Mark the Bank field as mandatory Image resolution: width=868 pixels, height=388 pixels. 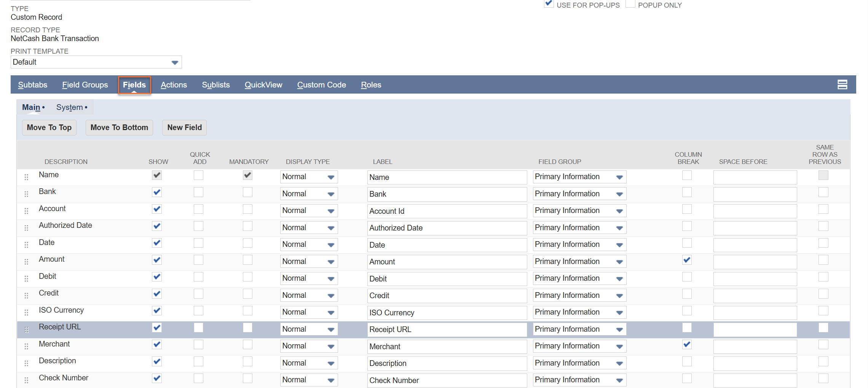point(247,192)
